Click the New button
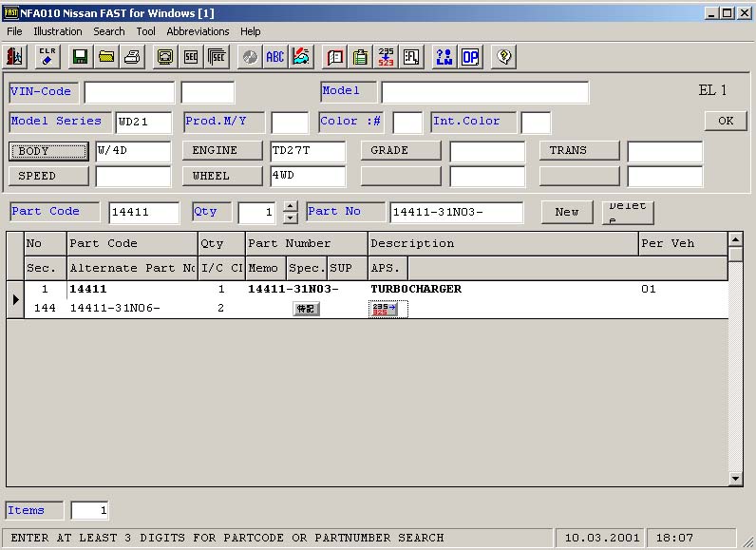Image resolution: width=756 pixels, height=550 pixels. coord(567,212)
